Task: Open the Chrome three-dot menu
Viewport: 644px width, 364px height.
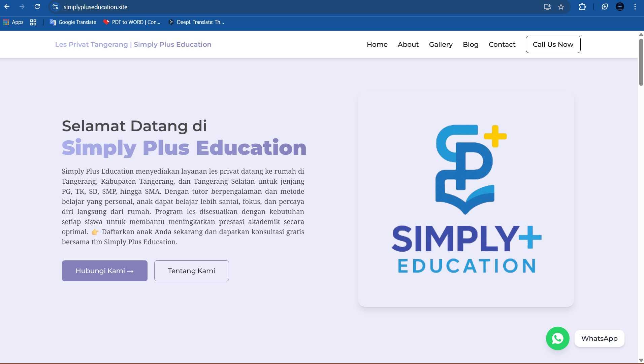Action: [635, 7]
